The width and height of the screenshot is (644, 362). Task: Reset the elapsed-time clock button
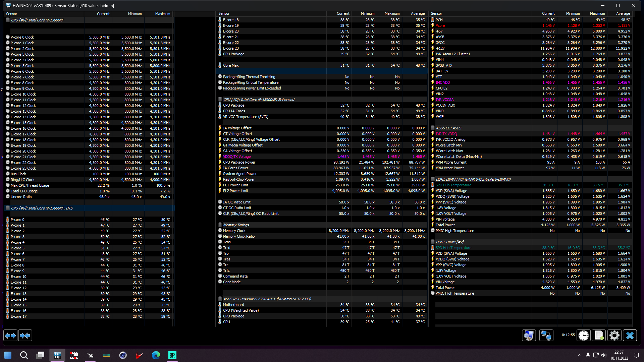584,336
